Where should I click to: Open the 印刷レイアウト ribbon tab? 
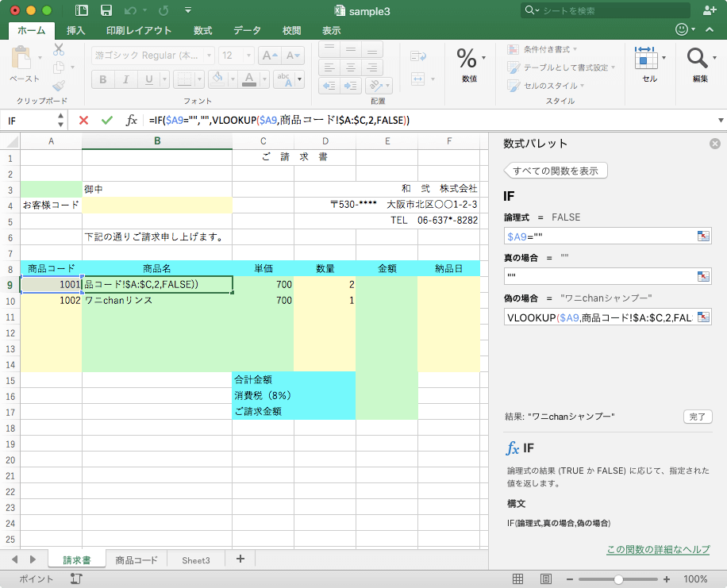point(139,31)
